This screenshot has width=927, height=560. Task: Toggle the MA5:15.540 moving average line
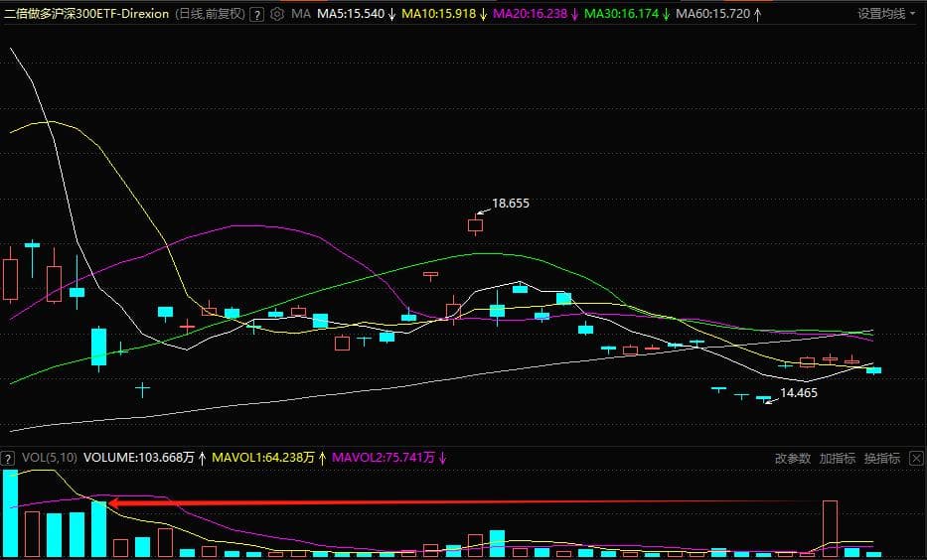coord(351,15)
